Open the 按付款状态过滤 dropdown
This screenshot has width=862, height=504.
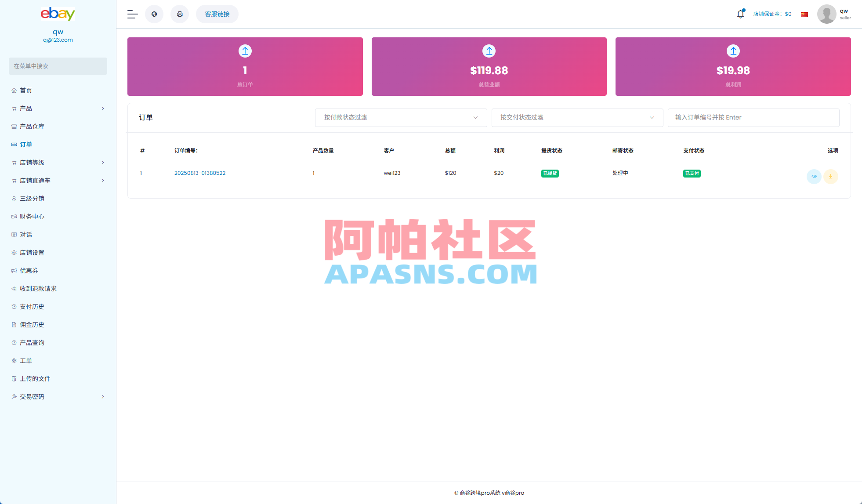tap(400, 117)
